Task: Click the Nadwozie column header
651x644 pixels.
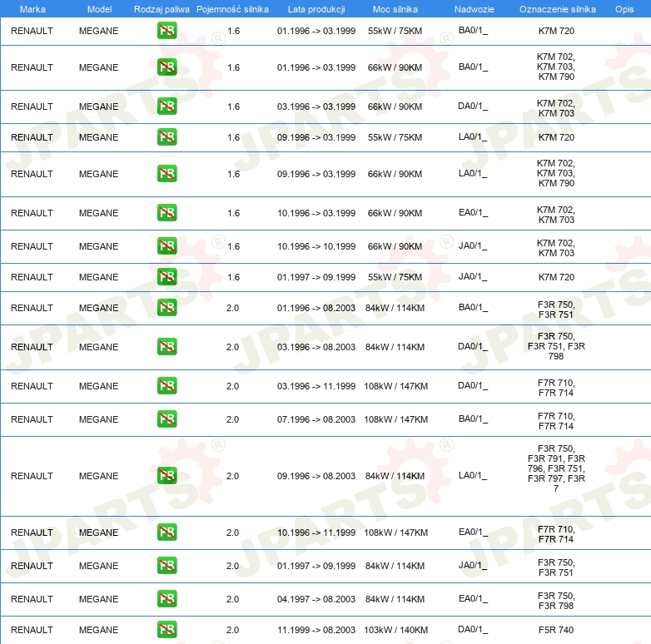Action: pyautogui.click(x=475, y=9)
